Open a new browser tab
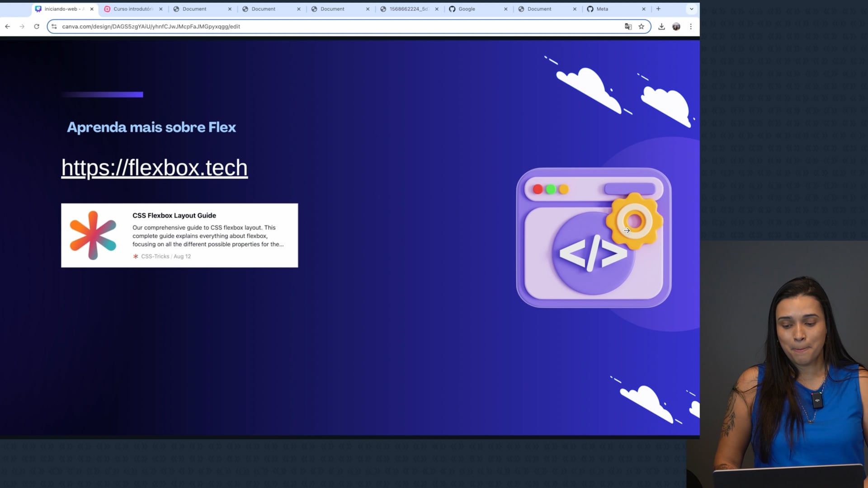 (x=658, y=9)
